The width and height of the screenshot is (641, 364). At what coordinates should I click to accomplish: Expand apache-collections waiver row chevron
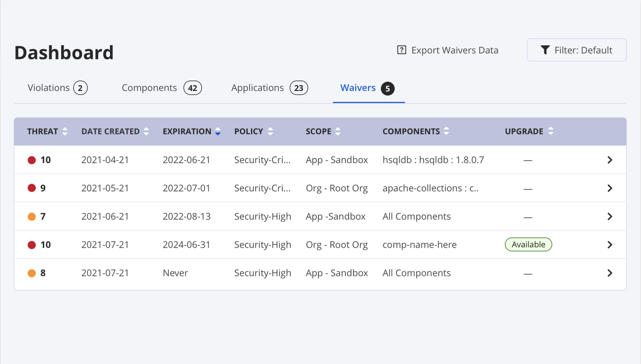coord(610,188)
